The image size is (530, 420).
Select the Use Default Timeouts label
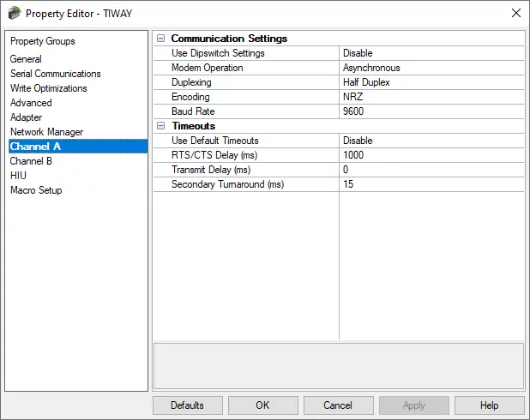coord(215,141)
